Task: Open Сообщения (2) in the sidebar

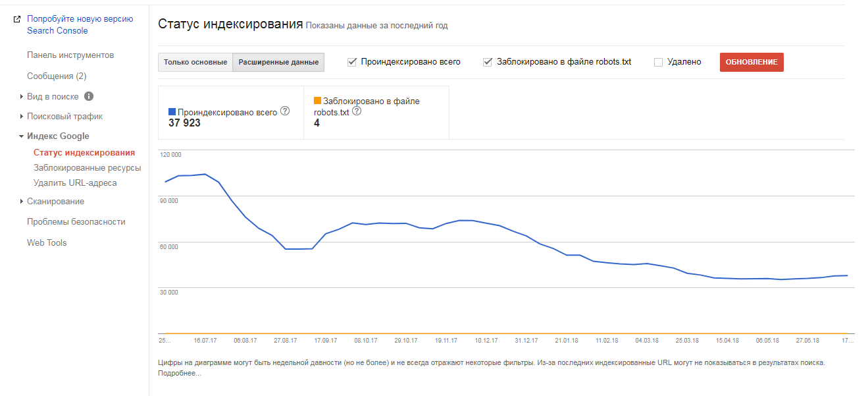Action: 57,76
